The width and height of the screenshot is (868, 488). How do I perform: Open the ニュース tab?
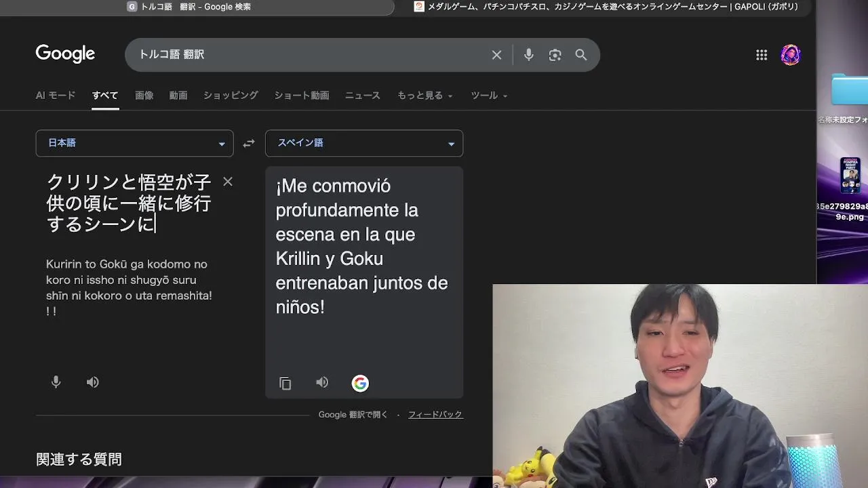(363, 96)
